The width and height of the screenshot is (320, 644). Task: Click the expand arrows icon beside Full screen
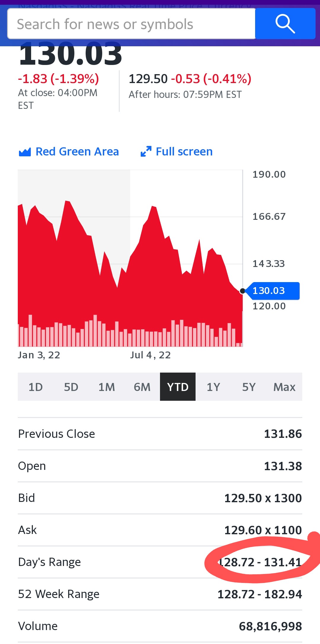pos(146,151)
